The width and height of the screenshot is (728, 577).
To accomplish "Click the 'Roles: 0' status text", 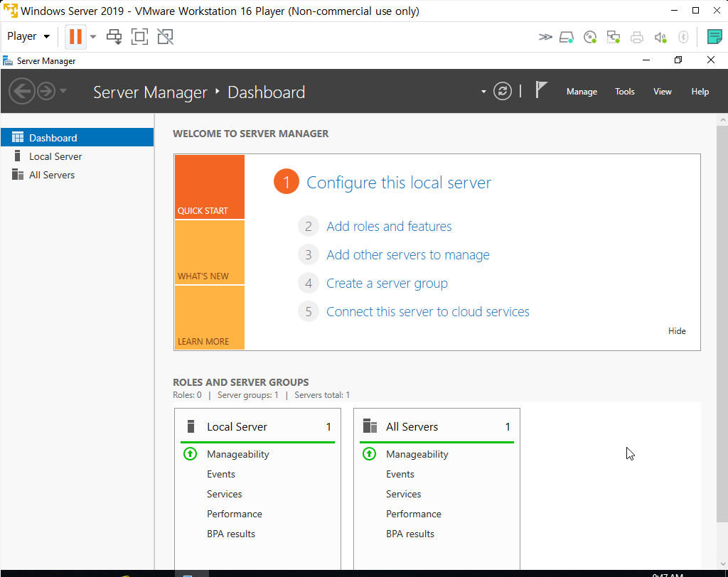I will 187,395.
